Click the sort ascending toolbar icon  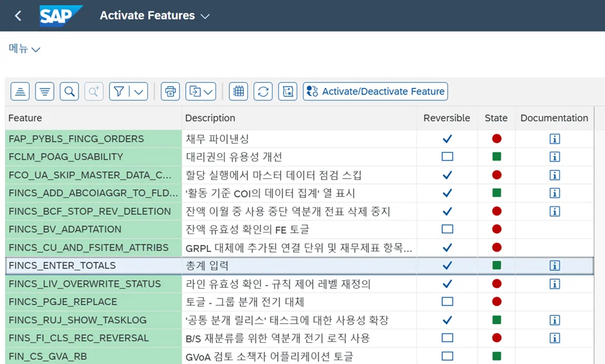20,91
